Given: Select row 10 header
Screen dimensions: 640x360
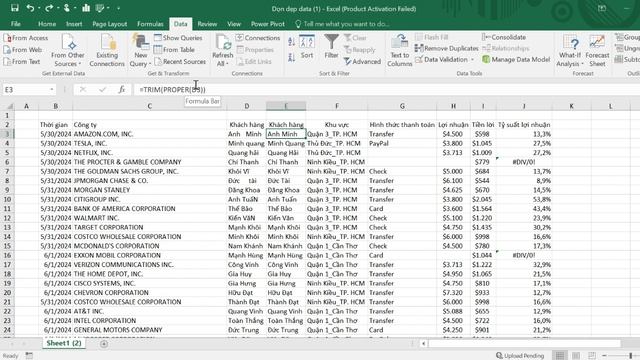Looking at the screenshot, I should (7, 199).
